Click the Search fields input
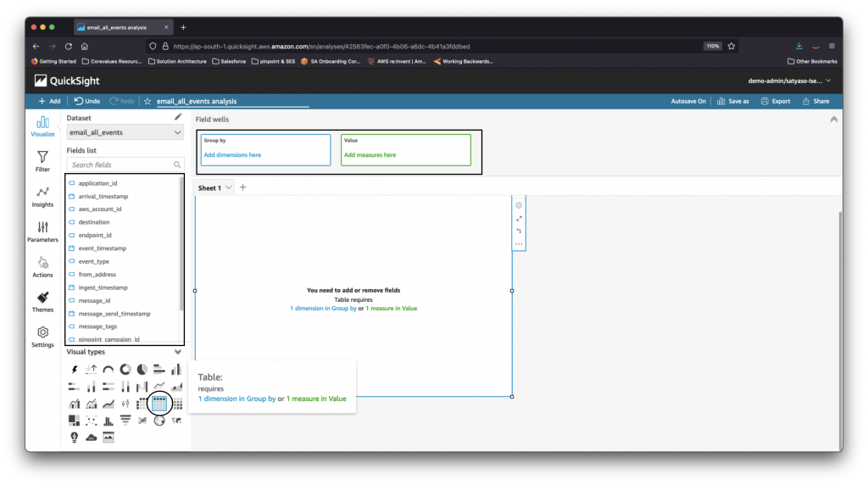 [125, 165]
